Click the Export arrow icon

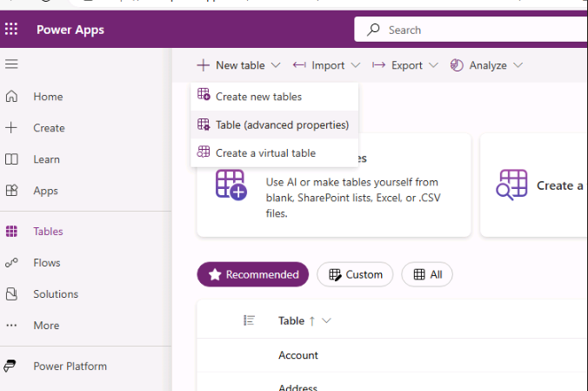(378, 65)
